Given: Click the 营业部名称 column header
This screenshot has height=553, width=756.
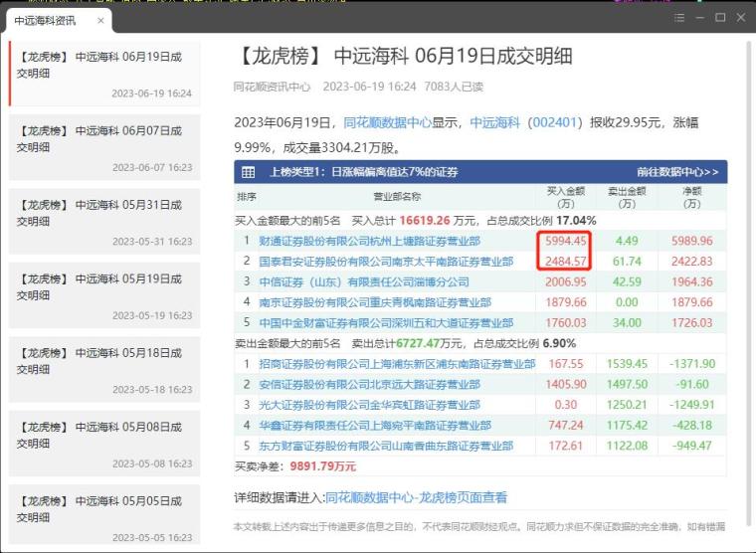Looking at the screenshot, I should (x=397, y=197).
